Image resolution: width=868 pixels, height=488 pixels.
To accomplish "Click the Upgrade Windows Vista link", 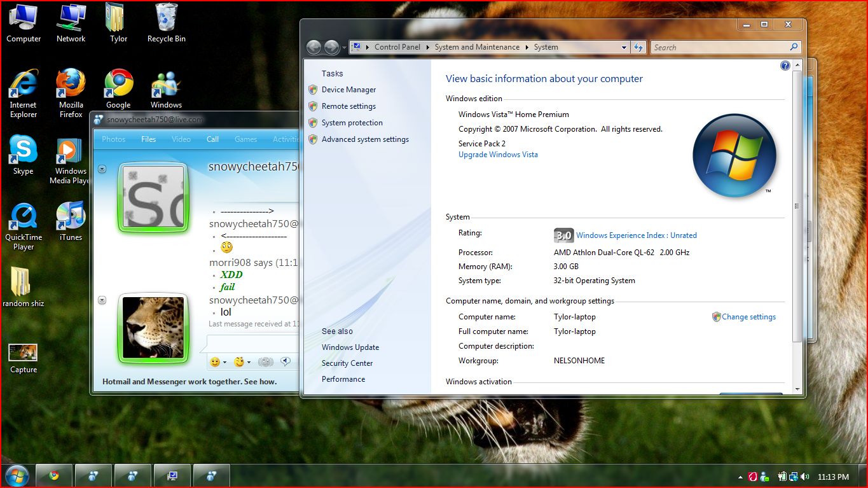I will [x=498, y=155].
